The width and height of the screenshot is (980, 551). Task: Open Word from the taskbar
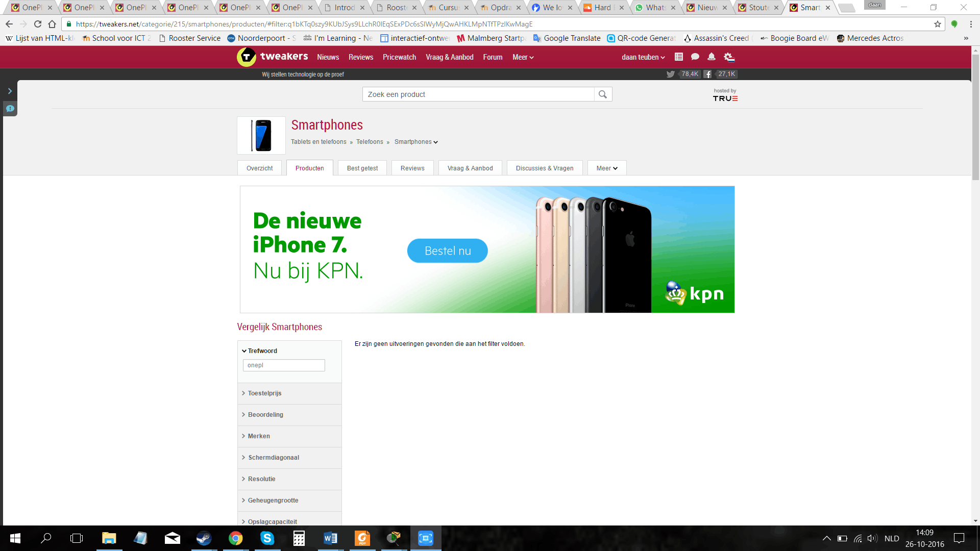[330, 538]
